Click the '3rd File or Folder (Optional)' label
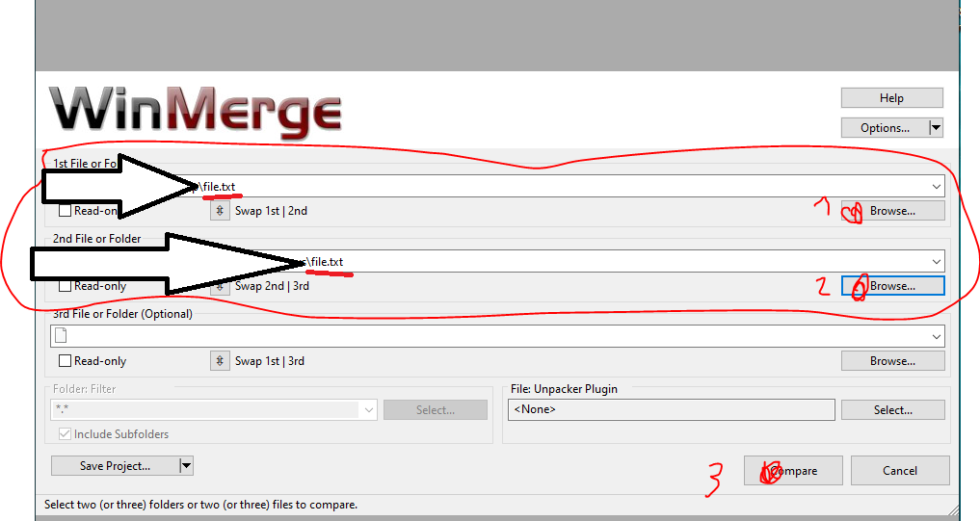The height and width of the screenshot is (521, 980). pyautogui.click(x=122, y=314)
